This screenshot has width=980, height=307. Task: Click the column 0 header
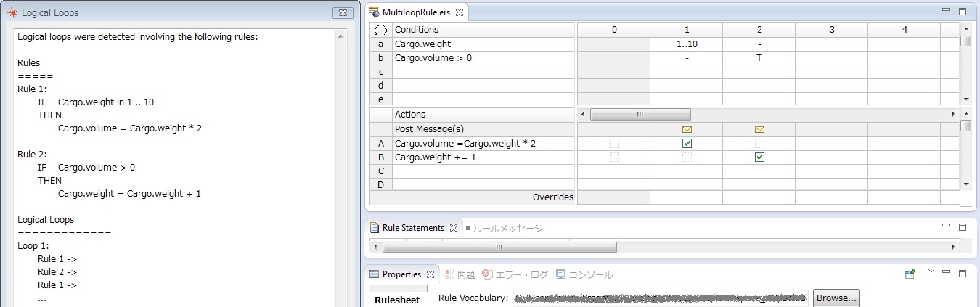(614, 30)
